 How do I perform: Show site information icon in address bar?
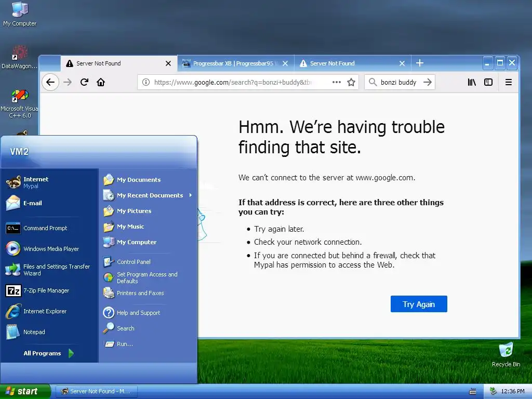click(x=146, y=82)
